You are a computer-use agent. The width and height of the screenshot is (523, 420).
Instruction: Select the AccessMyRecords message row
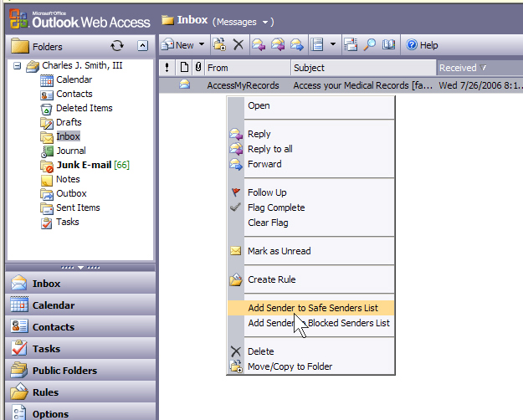pyautogui.click(x=341, y=85)
